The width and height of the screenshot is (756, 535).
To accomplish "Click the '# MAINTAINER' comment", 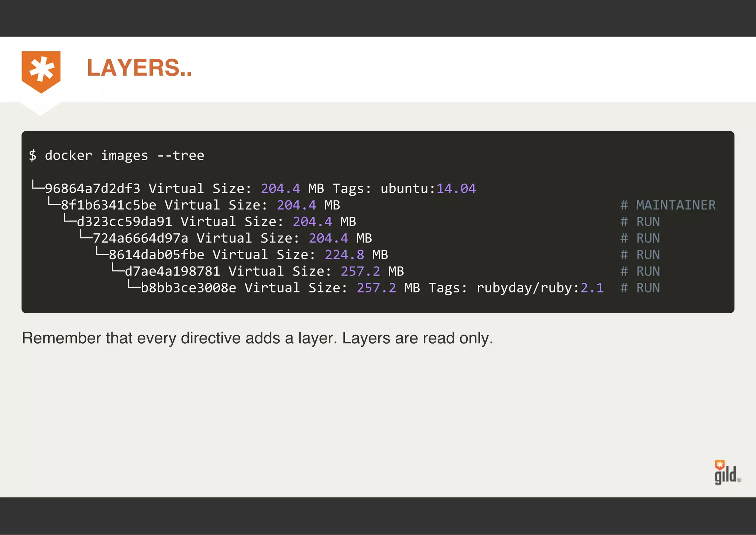I will (668, 205).
